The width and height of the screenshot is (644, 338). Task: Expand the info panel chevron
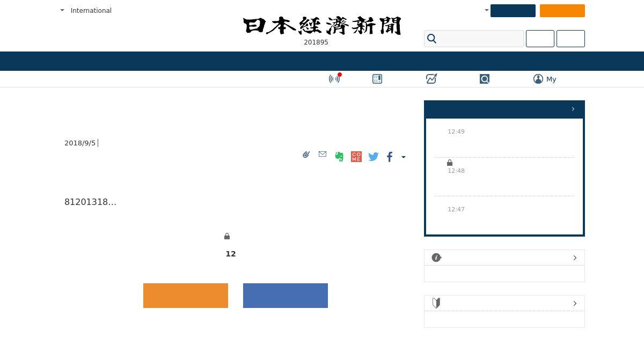pos(575,258)
